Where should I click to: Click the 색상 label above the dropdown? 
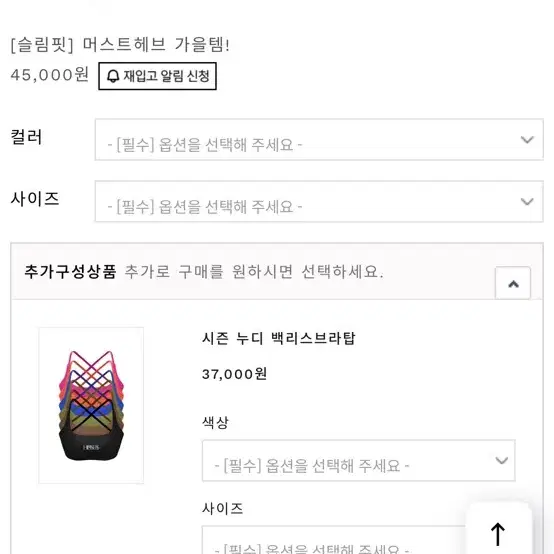(x=216, y=422)
